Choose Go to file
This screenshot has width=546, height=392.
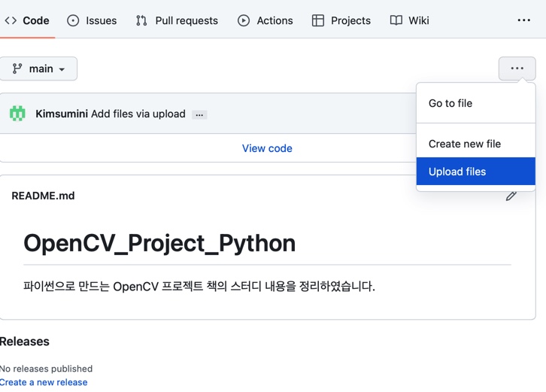coord(475,103)
